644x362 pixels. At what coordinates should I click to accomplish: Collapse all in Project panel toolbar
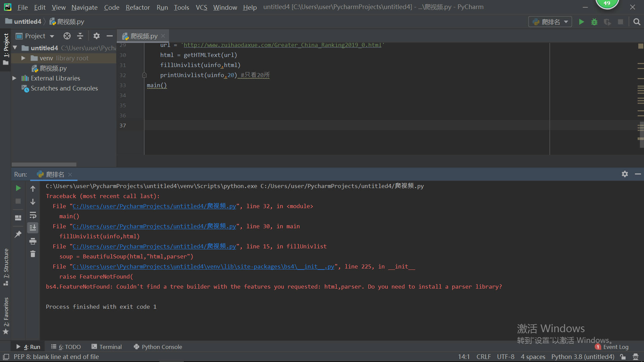click(80, 36)
